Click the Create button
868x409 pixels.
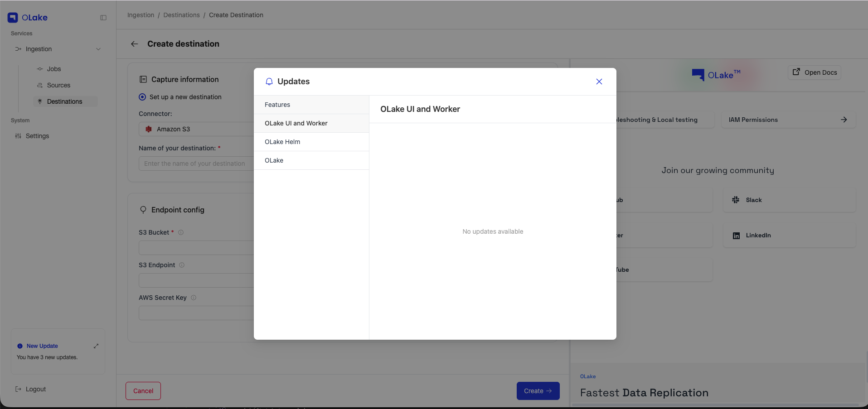point(538,391)
